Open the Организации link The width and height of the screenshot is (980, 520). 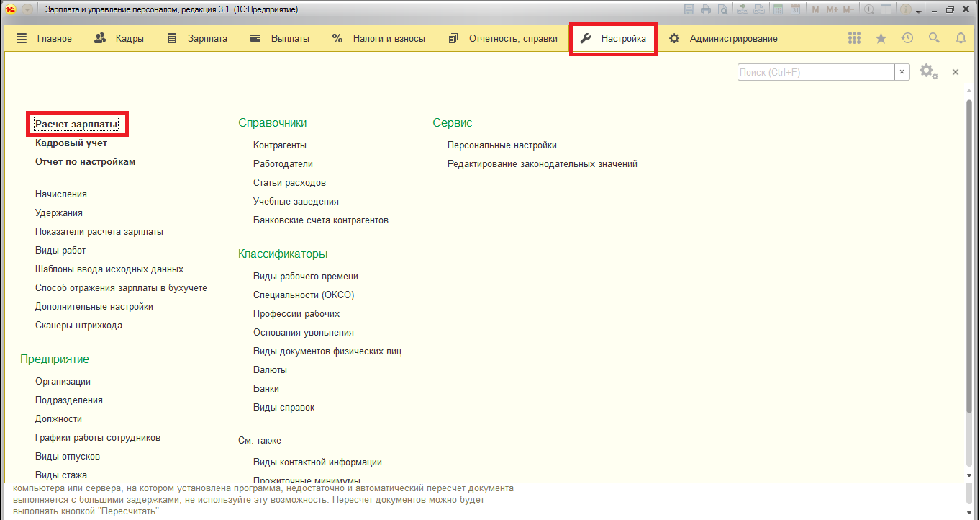pos(63,382)
